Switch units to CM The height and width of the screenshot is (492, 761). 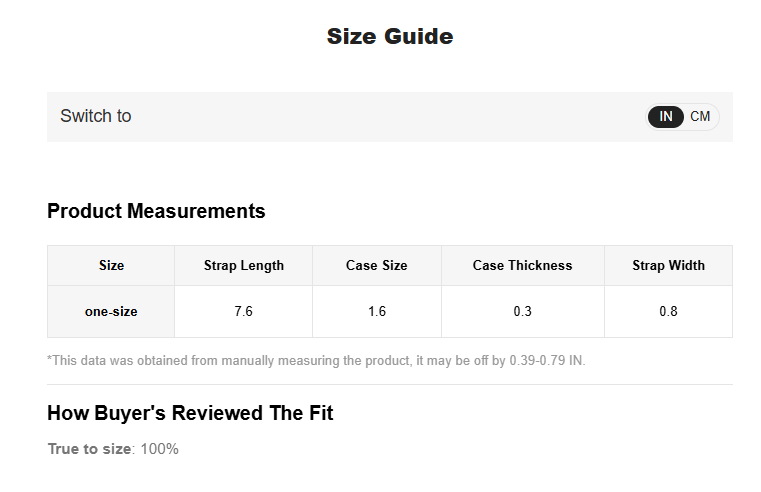pos(700,117)
